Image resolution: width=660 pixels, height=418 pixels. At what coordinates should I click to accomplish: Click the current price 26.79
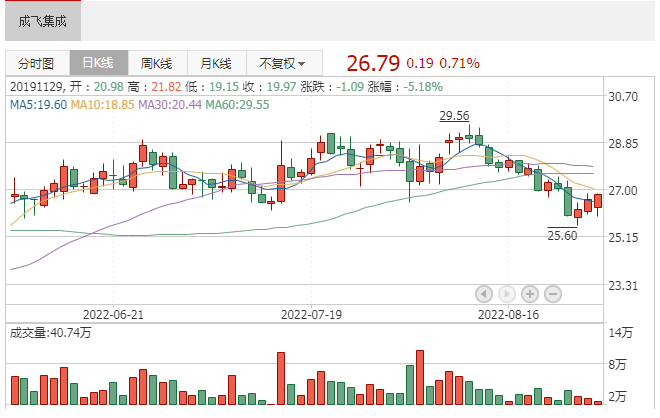tap(372, 63)
